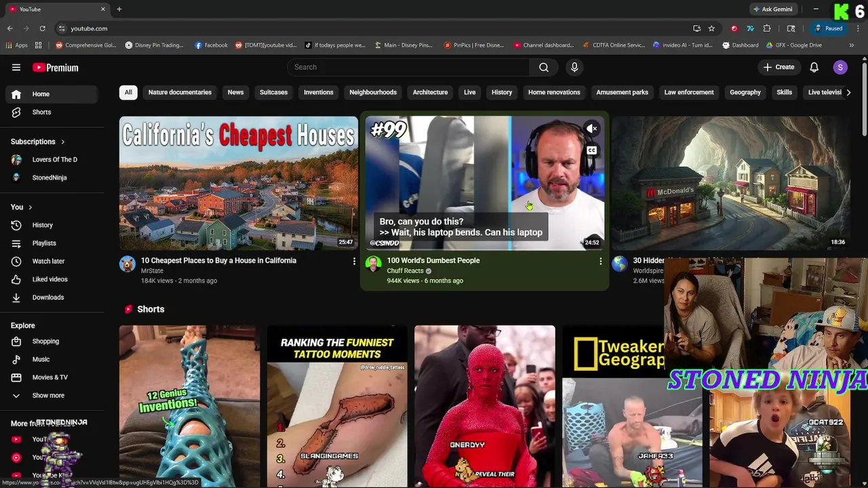Open a new browser tab
Screen dimensions: 868x488
(119, 9)
